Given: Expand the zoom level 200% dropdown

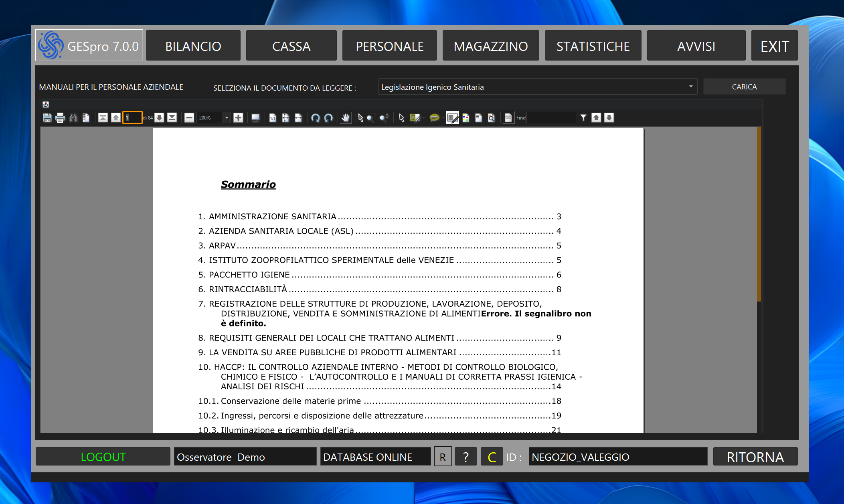Looking at the screenshot, I should click(x=227, y=118).
